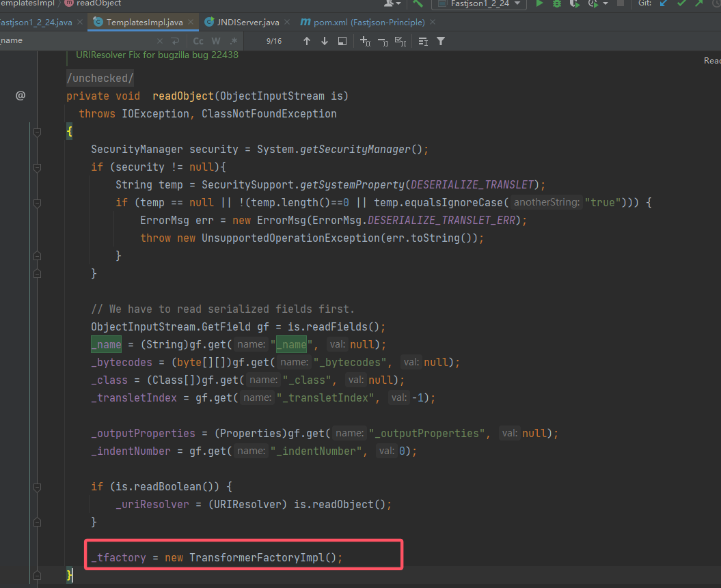Image resolution: width=721 pixels, height=588 pixels.
Task: Click the DESERIALIZE_TRANSLET constant
Action: (472, 184)
